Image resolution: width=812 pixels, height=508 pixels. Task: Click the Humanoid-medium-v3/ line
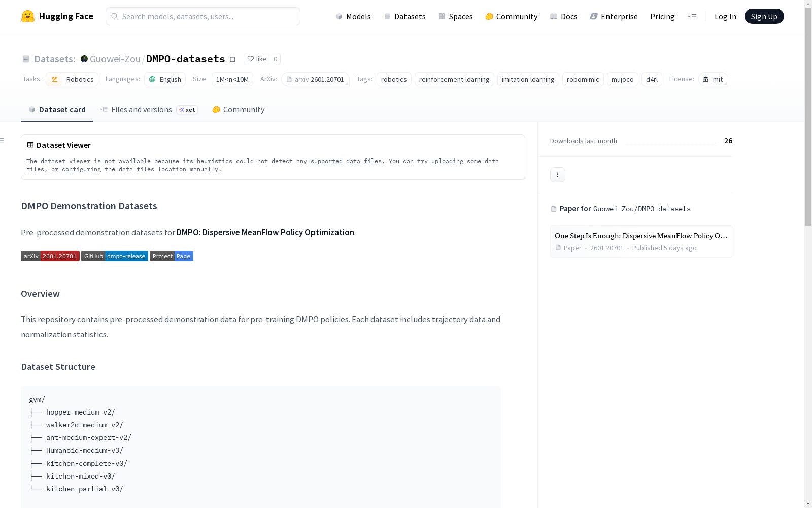pyautogui.click(x=85, y=450)
